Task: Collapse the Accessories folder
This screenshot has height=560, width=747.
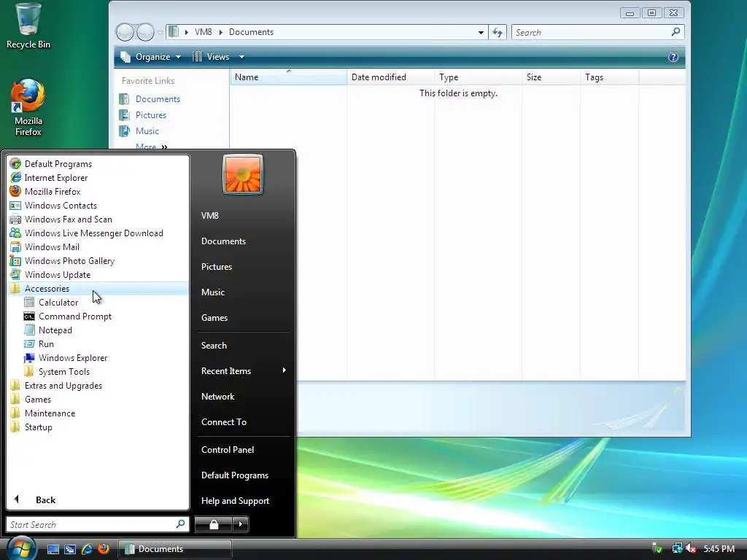Action: click(47, 289)
